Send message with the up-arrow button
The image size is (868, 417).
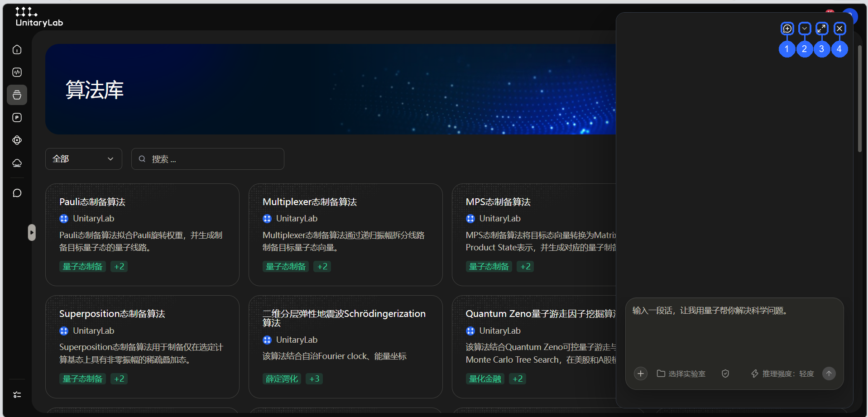click(x=829, y=374)
